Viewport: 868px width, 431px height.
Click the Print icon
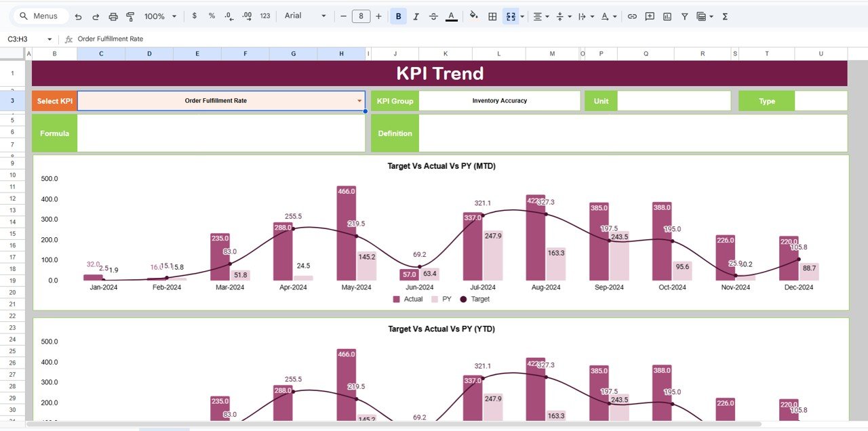[x=113, y=16]
